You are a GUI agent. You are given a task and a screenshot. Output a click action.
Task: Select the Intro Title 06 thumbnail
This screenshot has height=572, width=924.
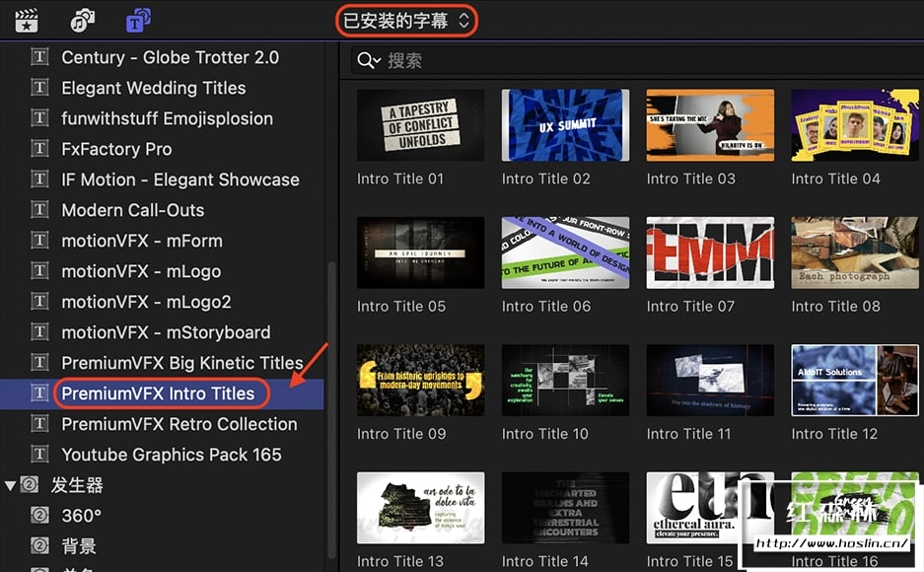point(565,252)
